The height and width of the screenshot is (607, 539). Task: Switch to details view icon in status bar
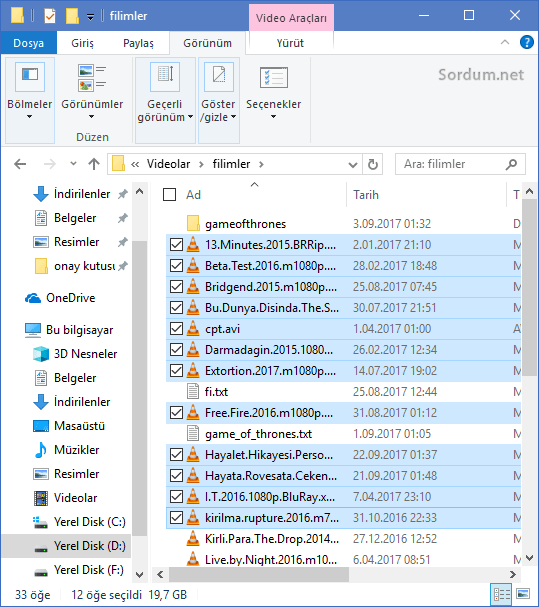pyautogui.click(x=501, y=594)
